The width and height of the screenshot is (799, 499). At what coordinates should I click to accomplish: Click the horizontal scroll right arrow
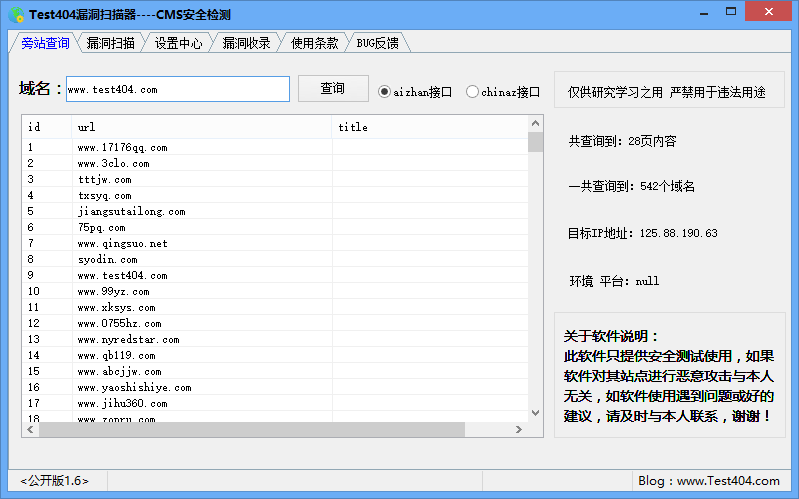click(x=519, y=430)
